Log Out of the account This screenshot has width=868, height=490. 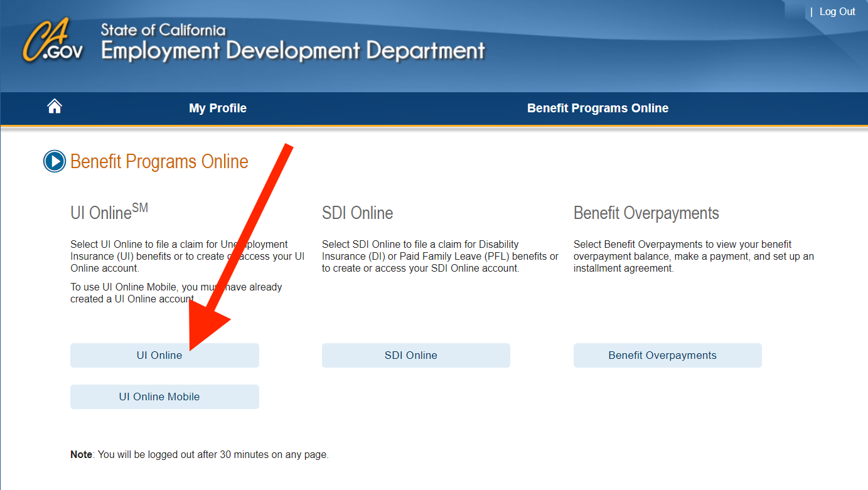[x=837, y=12]
